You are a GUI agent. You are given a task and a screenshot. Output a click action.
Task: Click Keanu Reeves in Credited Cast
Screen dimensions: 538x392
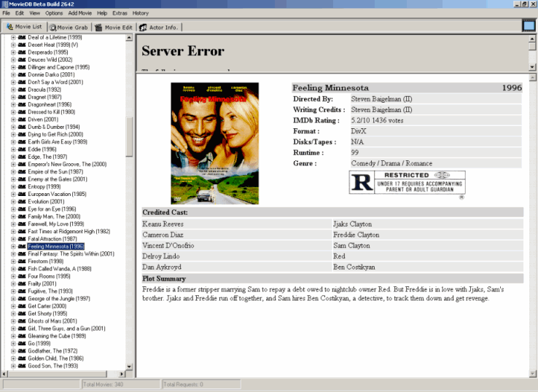[163, 224]
